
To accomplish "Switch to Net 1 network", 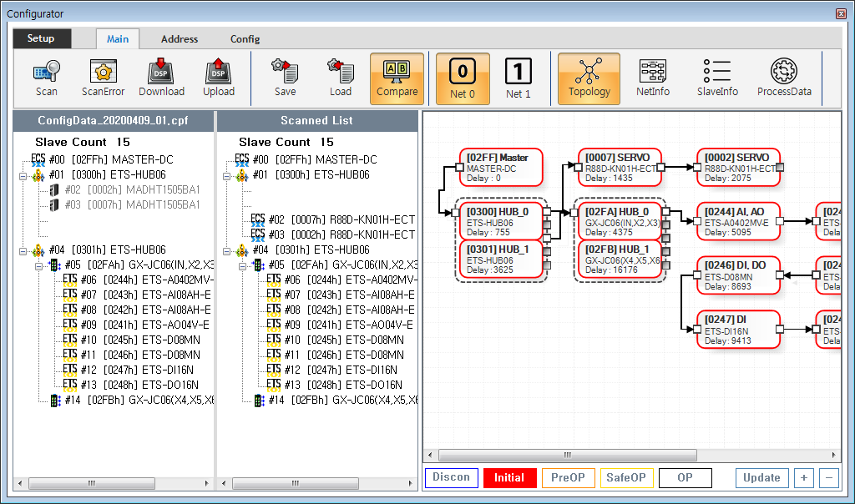I will (519, 78).
